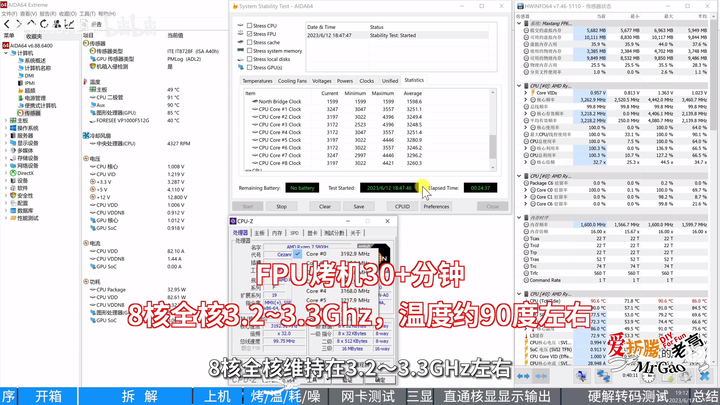Viewport: 720px width, 405px height.
Task: Enable the Stress CPU checkbox
Action: 249,26
